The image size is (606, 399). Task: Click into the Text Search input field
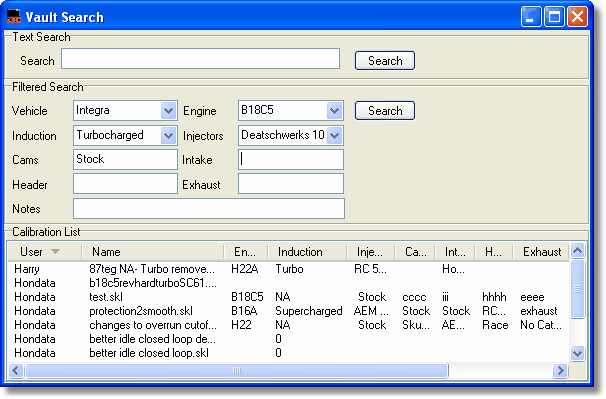coord(201,59)
